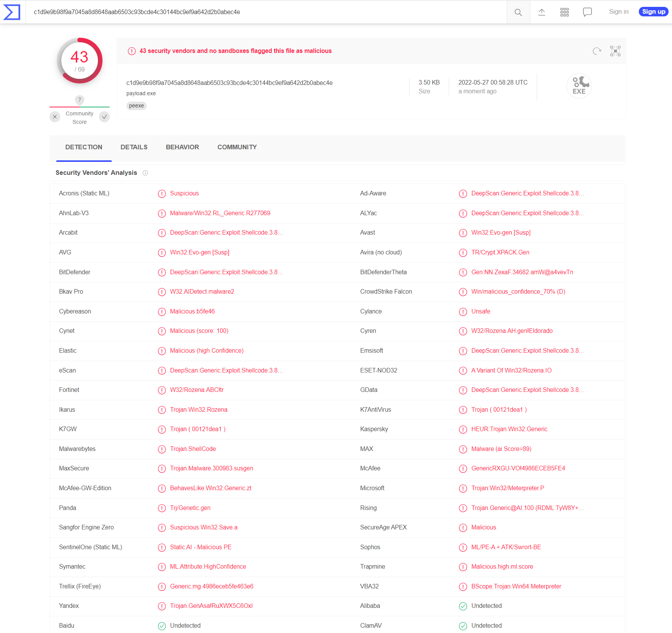Click the Security Vendors' Analysis heading
Viewport: 672px width, 633px height.
pyautogui.click(x=96, y=173)
